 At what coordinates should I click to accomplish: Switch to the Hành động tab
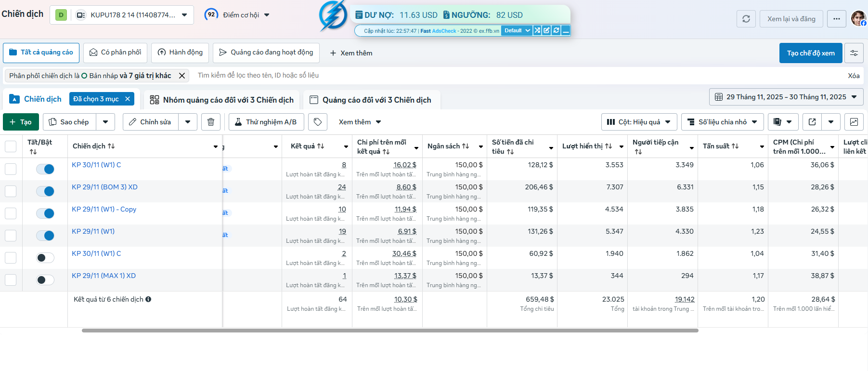tap(180, 53)
